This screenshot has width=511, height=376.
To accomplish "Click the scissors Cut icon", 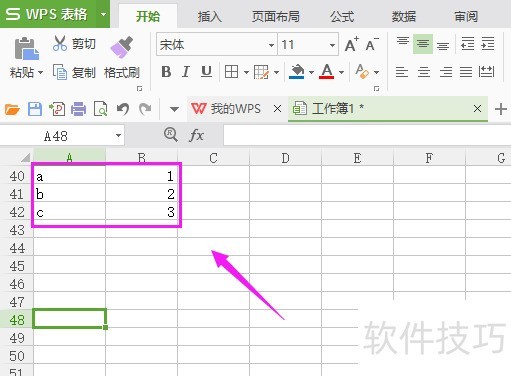I will click(60, 43).
